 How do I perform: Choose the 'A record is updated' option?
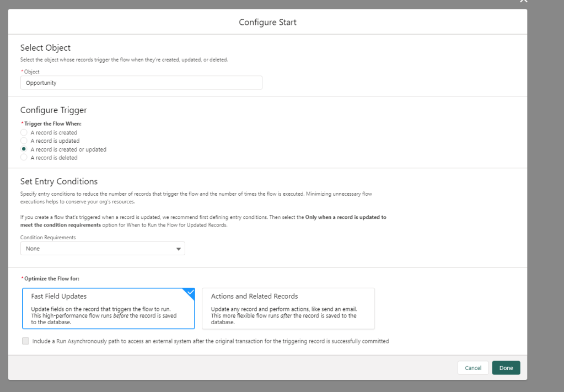pos(24,141)
